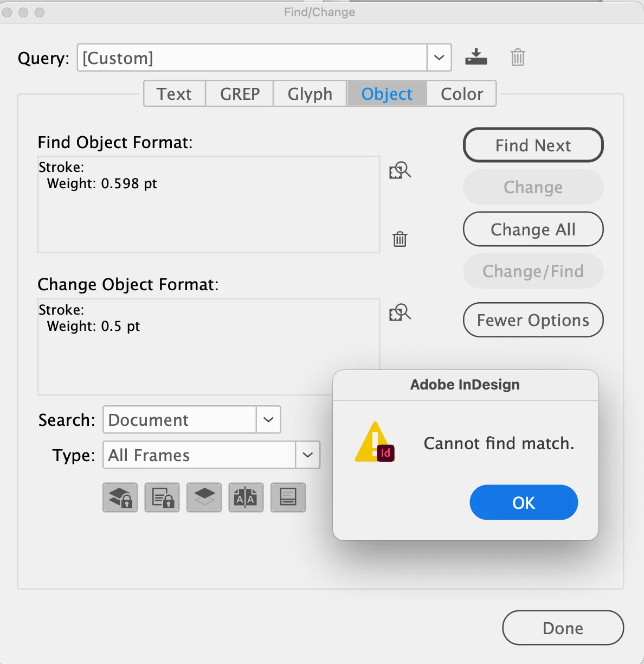Save the current query icon
Image resolution: width=644 pixels, height=664 pixels.
pos(476,57)
